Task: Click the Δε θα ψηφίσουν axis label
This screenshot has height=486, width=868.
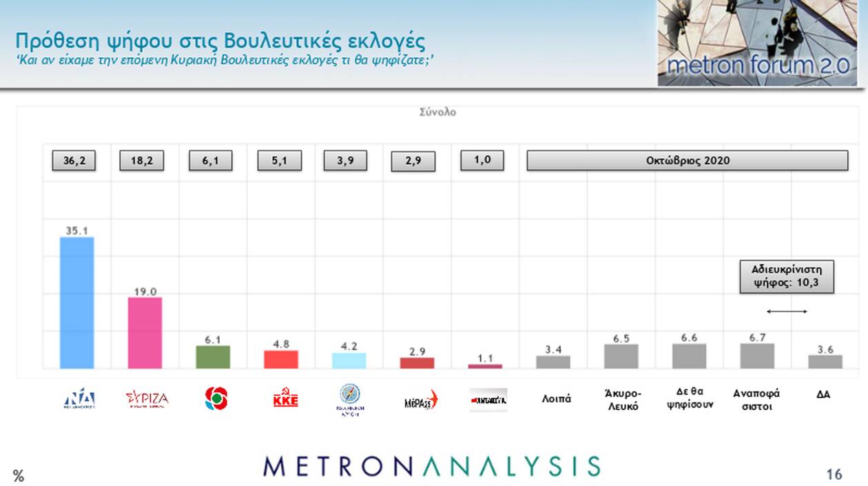Action: tap(689, 399)
